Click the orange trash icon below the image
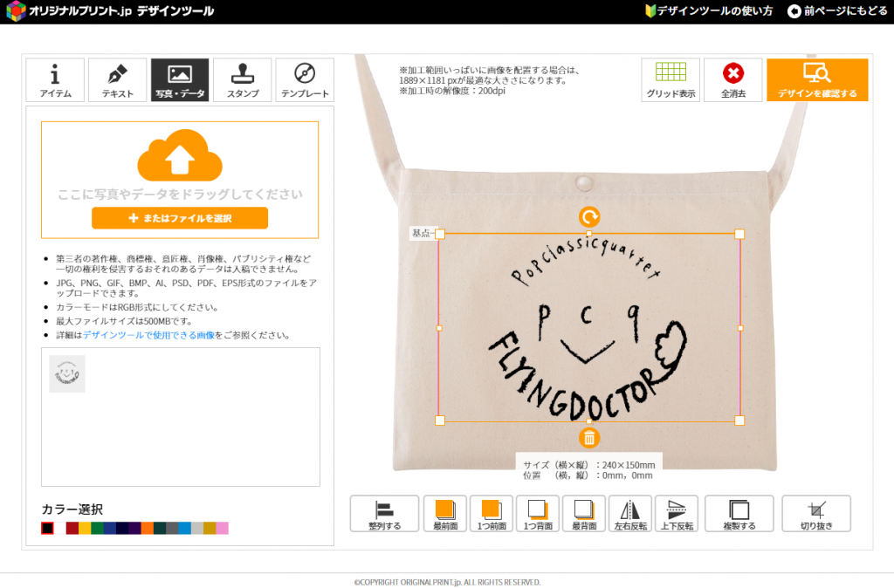 pyautogui.click(x=589, y=438)
